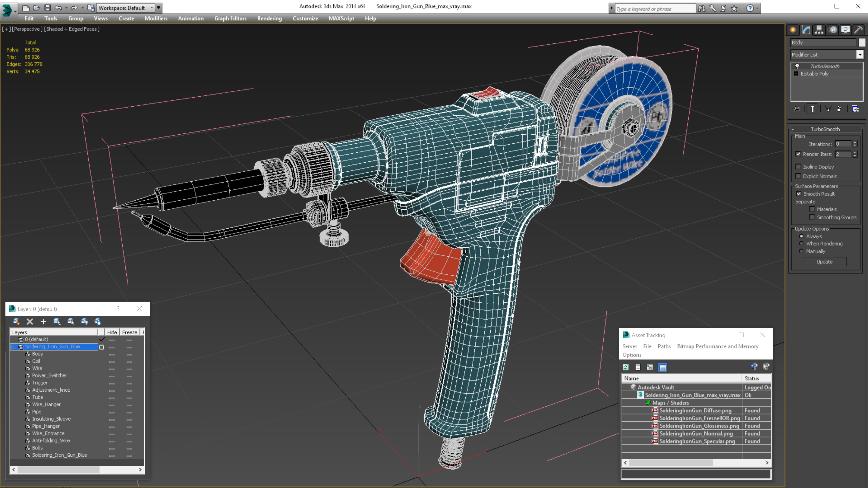Uncheck the Smooth Result checkbox

click(799, 194)
